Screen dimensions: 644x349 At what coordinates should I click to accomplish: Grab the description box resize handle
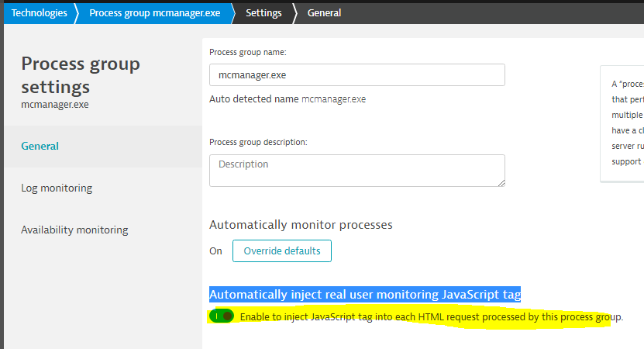click(x=501, y=183)
